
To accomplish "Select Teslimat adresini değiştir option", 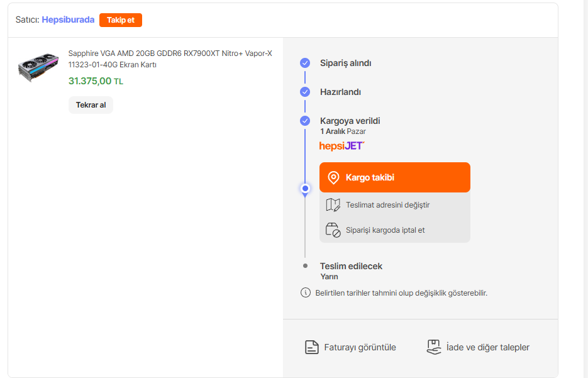I will [387, 205].
